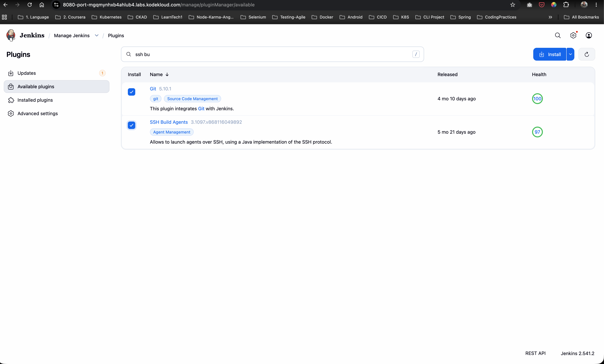Screen dimensions: 604x364
Task: Click the Updates download icon in sidebar
Action: point(11,73)
